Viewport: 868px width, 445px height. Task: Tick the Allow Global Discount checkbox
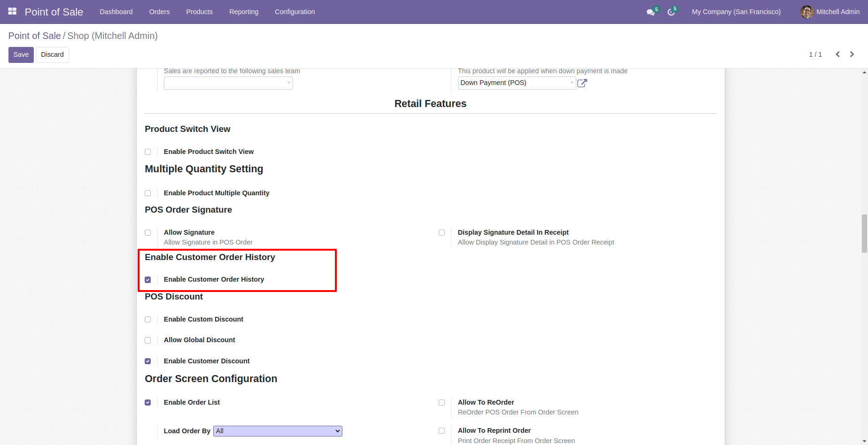tap(148, 340)
